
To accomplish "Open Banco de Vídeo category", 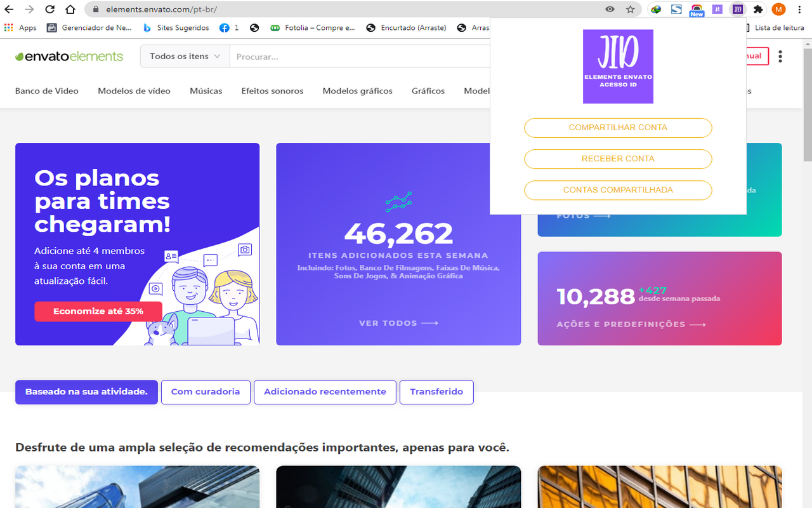I will point(47,91).
